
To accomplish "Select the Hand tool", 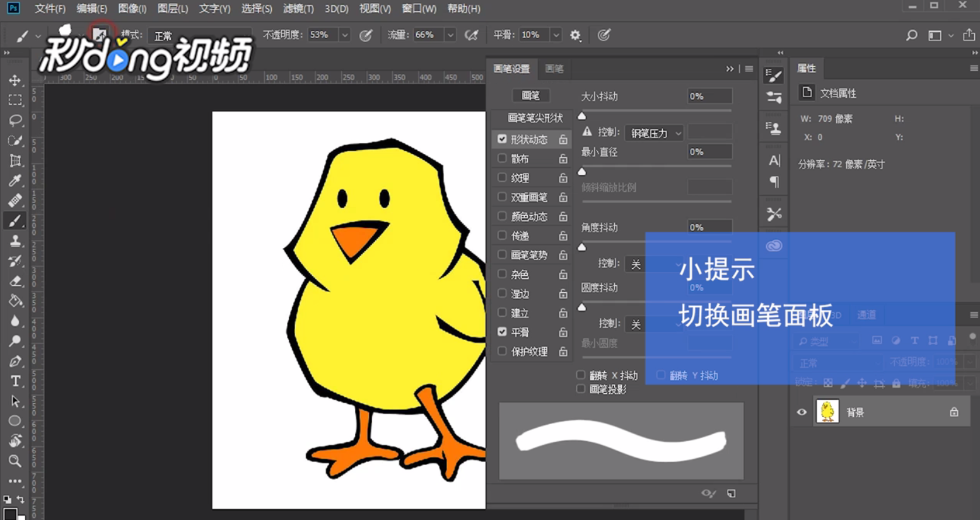I will point(15,441).
